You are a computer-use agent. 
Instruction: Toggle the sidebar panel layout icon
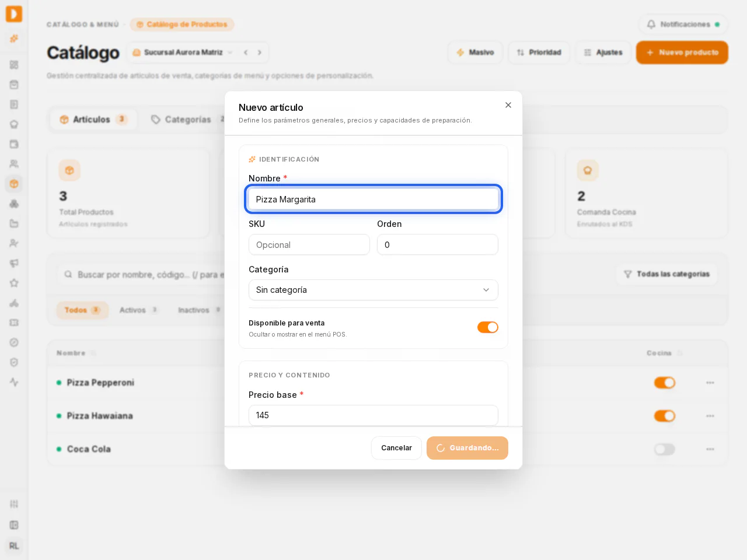(x=14, y=525)
